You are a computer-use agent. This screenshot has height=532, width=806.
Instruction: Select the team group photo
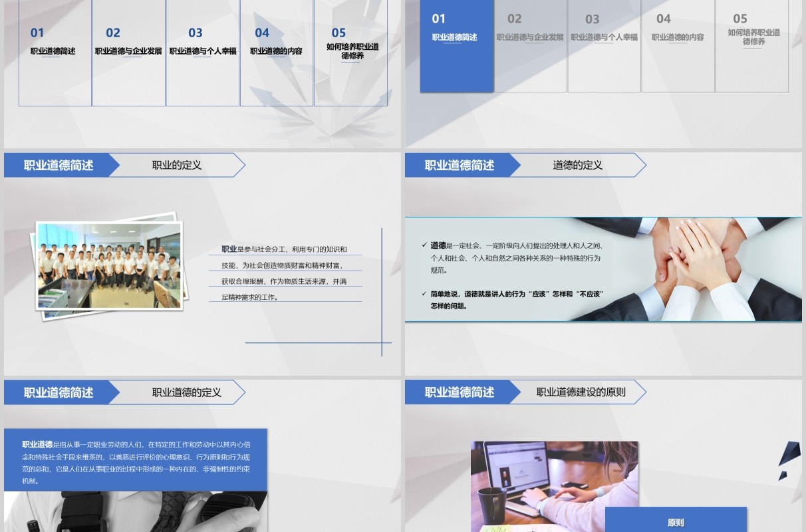click(x=109, y=265)
